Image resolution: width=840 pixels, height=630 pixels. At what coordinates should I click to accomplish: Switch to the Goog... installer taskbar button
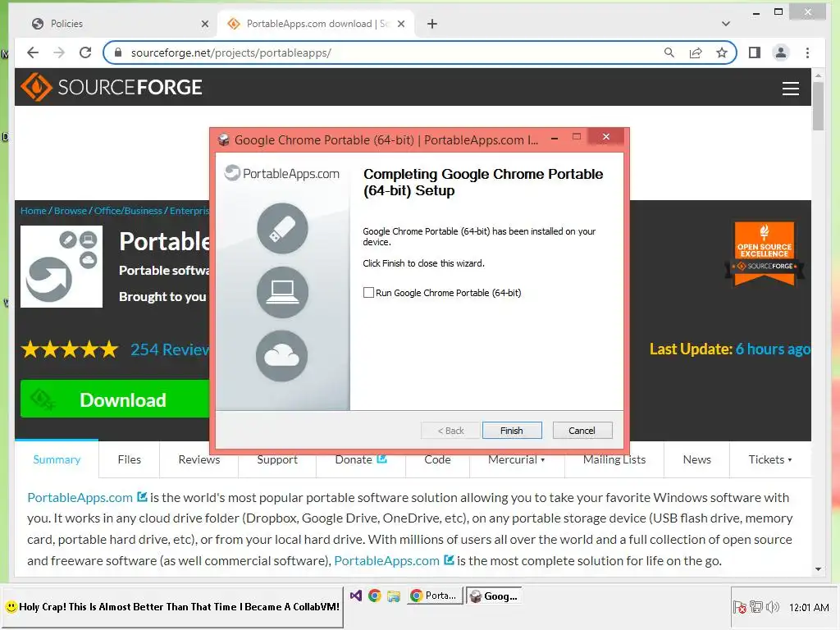tap(493, 596)
